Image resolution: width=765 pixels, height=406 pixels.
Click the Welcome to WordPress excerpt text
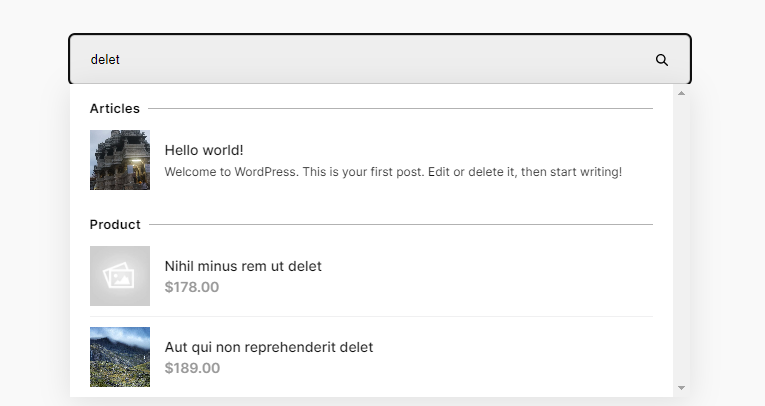393,172
